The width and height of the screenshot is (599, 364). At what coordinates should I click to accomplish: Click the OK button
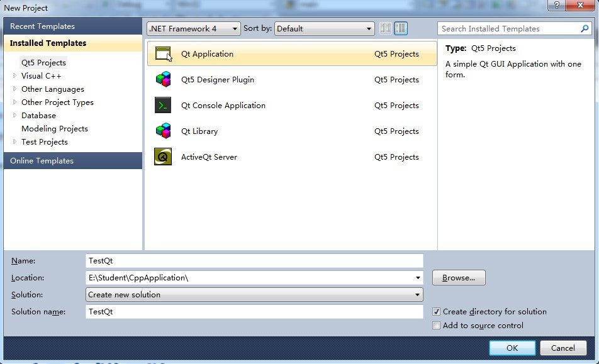coord(512,348)
